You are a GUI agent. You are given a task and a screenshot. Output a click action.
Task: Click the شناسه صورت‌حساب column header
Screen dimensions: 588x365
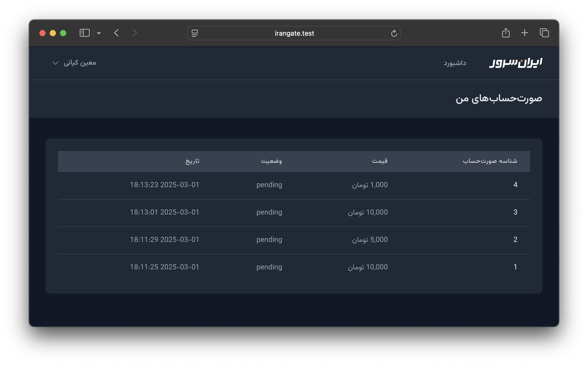tap(490, 161)
